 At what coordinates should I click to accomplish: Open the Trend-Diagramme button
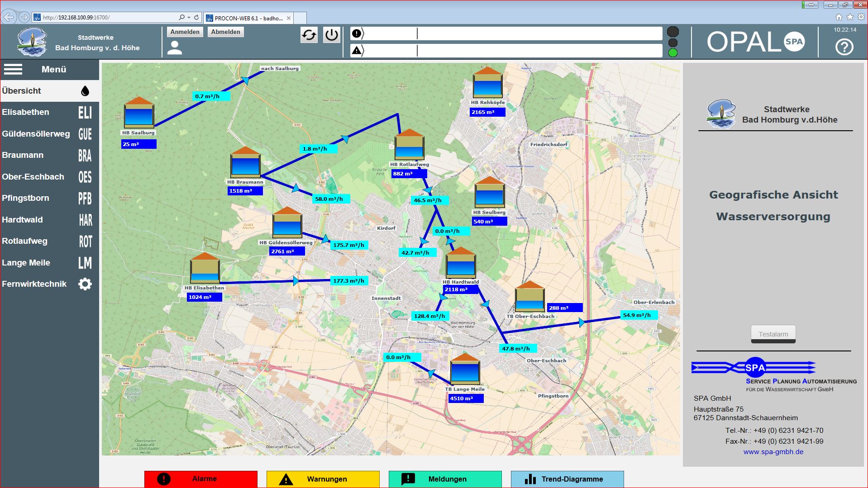(568, 479)
